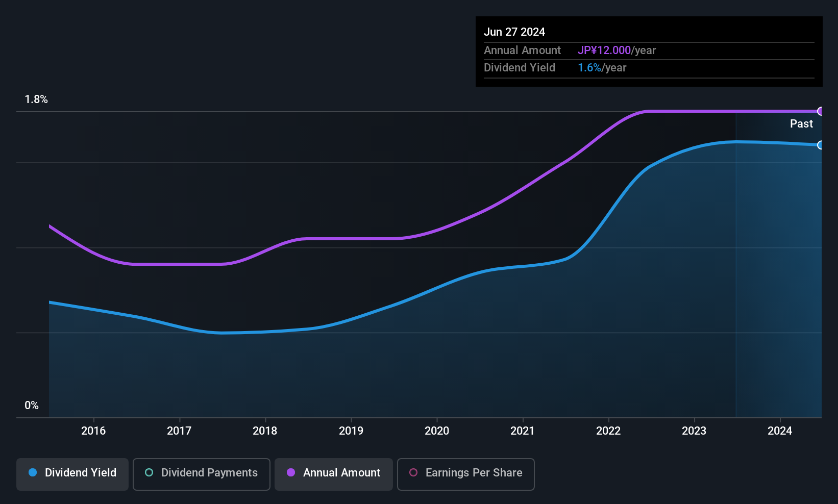This screenshot has height=504, width=838.
Task: Click the tooltip's Annual Amount row label
Action: pyautogui.click(x=522, y=50)
